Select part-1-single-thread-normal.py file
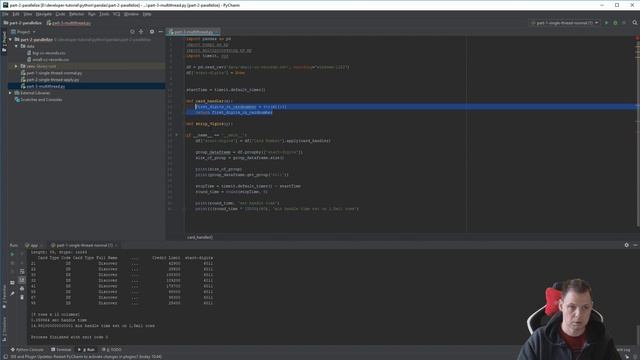The width and height of the screenshot is (640, 360). tap(51, 73)
